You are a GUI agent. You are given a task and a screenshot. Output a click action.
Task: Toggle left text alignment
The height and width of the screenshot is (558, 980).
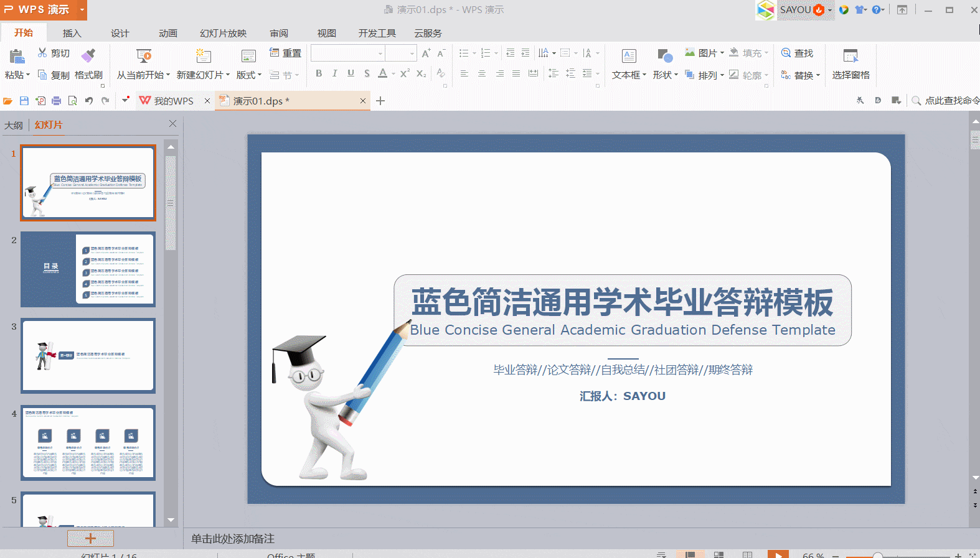tap(464, 73)
